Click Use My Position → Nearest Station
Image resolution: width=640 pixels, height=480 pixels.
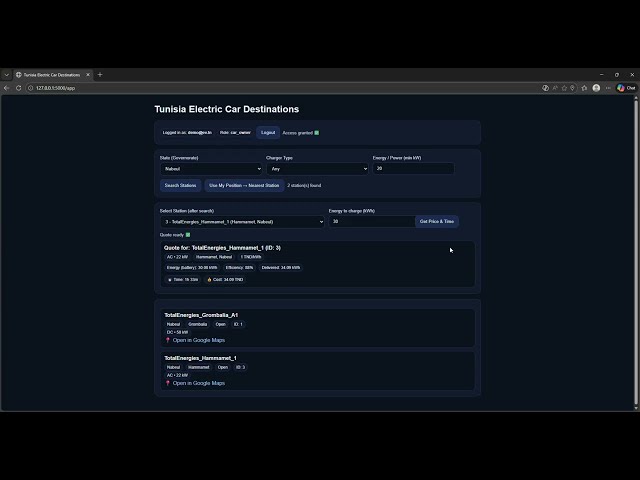244,185
